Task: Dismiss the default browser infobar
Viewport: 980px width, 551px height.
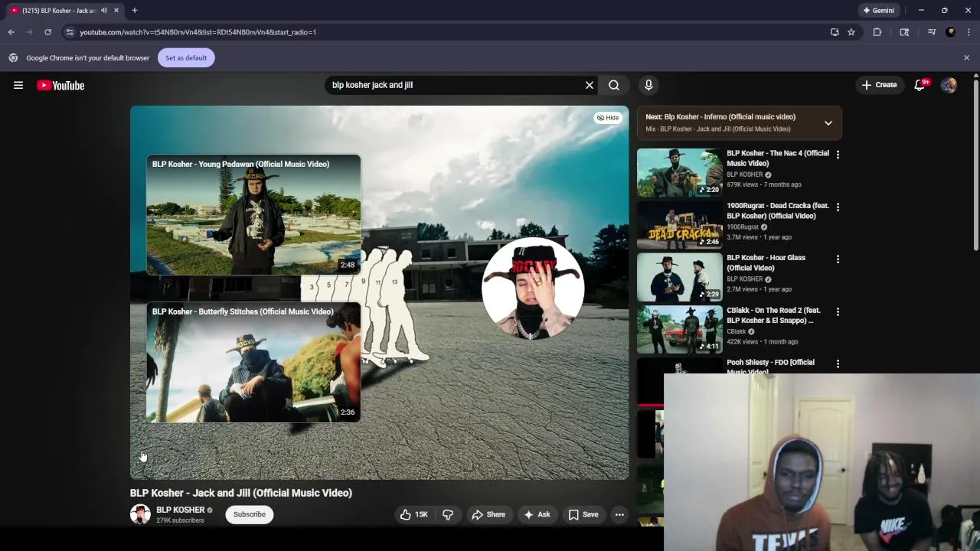Action: click(966, 57)
